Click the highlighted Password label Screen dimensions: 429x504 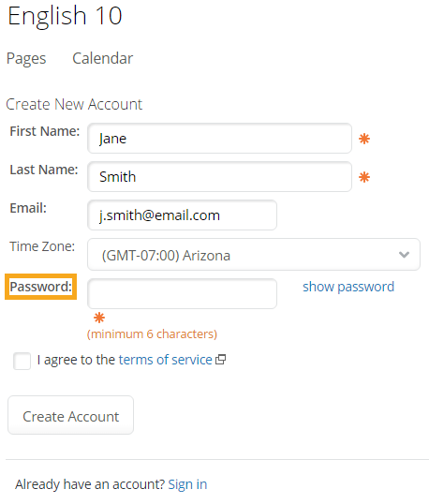[x=41, y=287]
